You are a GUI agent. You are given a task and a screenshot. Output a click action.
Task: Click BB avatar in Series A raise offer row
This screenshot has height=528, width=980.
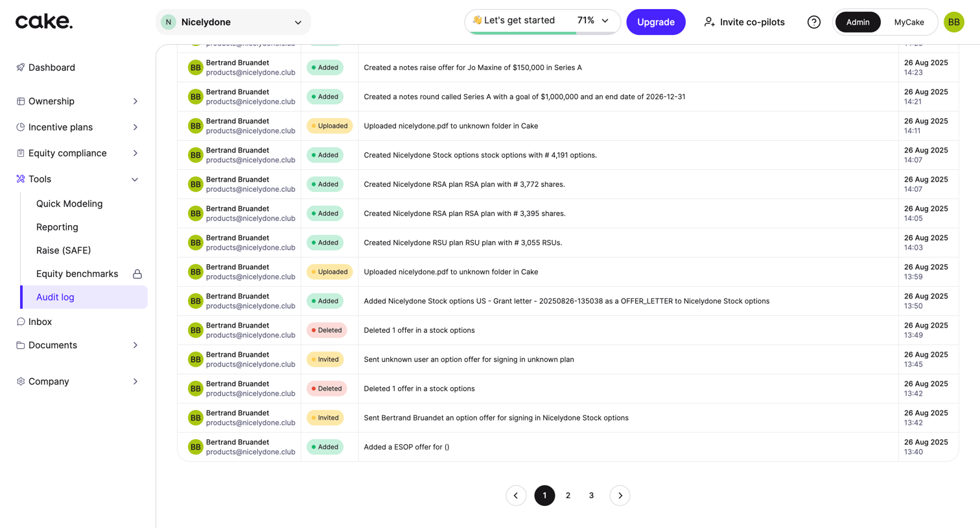(x=195, y=67)
